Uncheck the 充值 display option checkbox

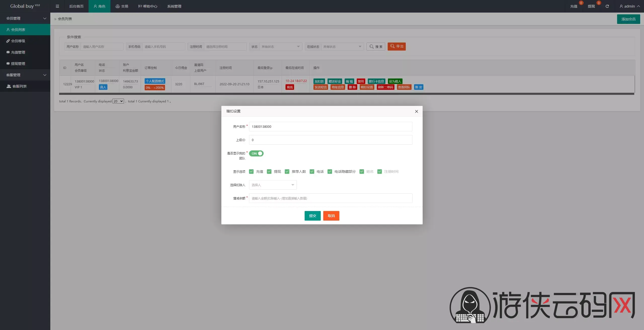[251, 172]
